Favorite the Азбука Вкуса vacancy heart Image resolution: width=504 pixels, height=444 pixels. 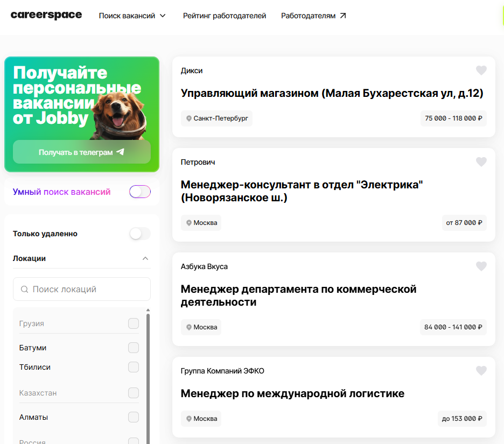[481, 266]
